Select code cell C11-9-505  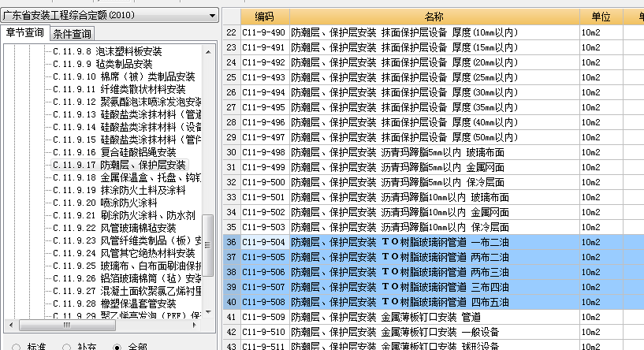point(265,257)
